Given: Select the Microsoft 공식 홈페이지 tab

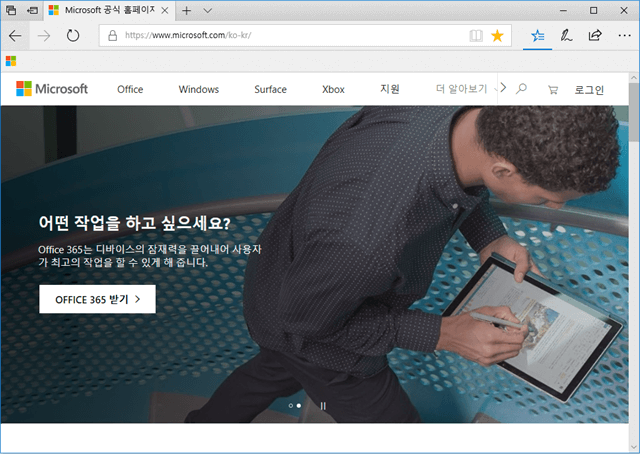Looking at the screenshot, I should [x=108, y=10].
